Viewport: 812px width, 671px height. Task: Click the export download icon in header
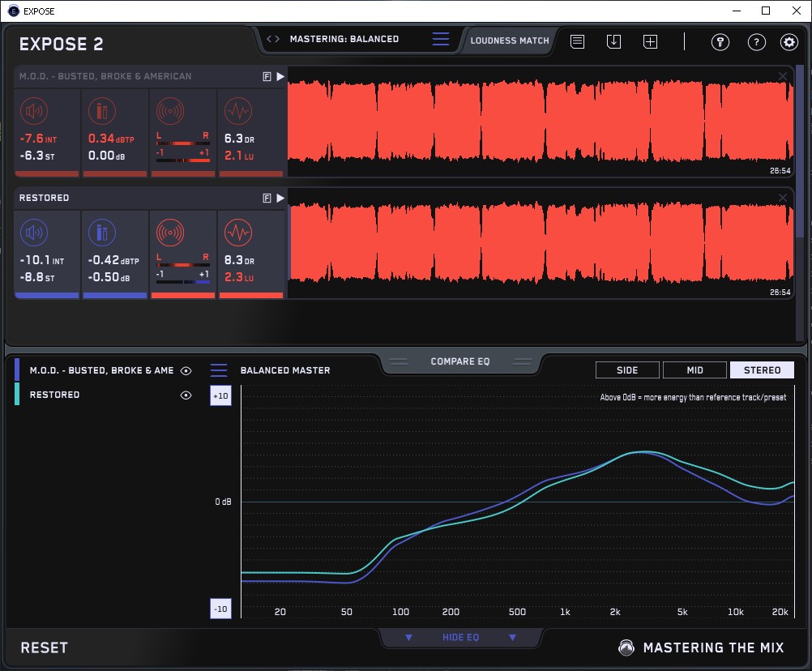coord(613,42)
